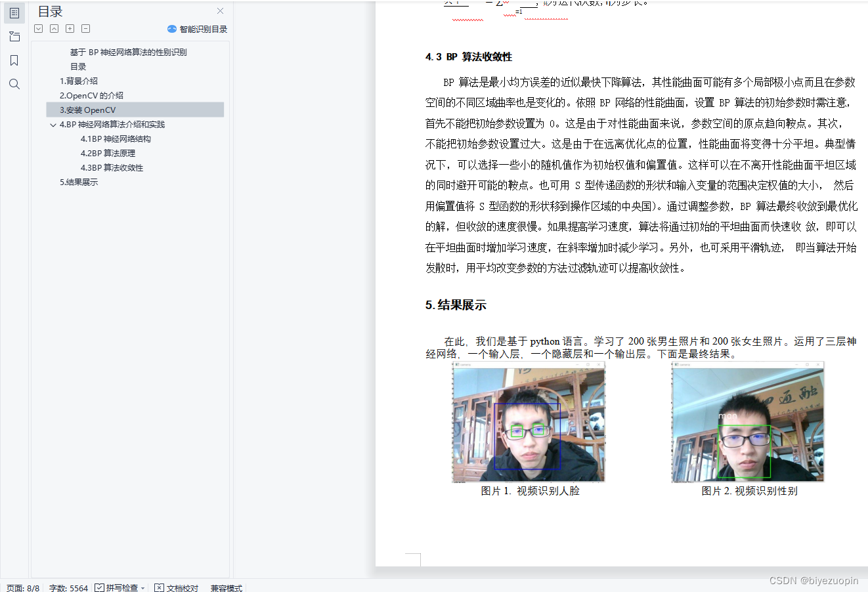The image size is (868, 592).
Task: Click the collapse-all minus icon above the outline
Action: point(85,28)
